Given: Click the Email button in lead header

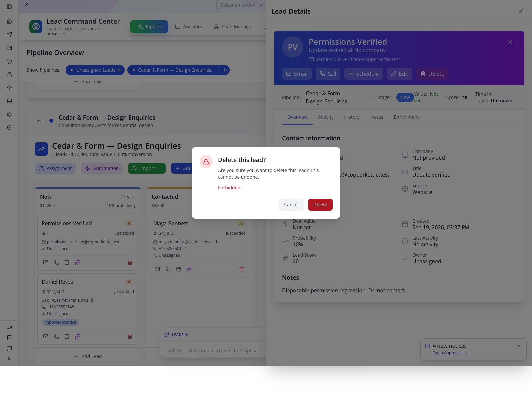Looking at the screenshot, I should tap(297, 74).
